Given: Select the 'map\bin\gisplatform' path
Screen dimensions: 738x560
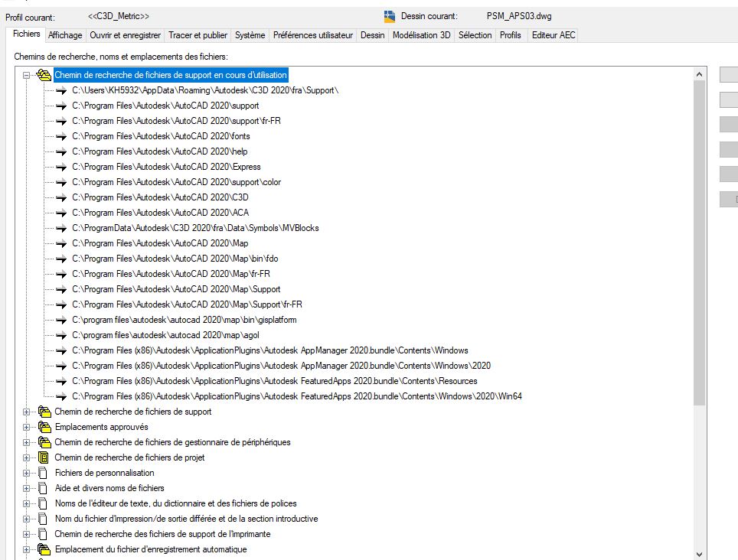Looking at the screenshot, I should [184, 320].
